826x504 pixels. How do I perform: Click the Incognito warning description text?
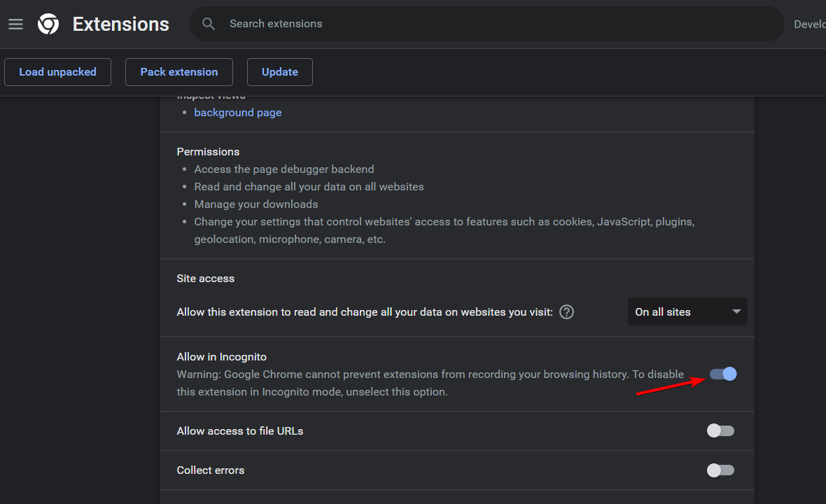pyautogui.click(x=430, y=383)
